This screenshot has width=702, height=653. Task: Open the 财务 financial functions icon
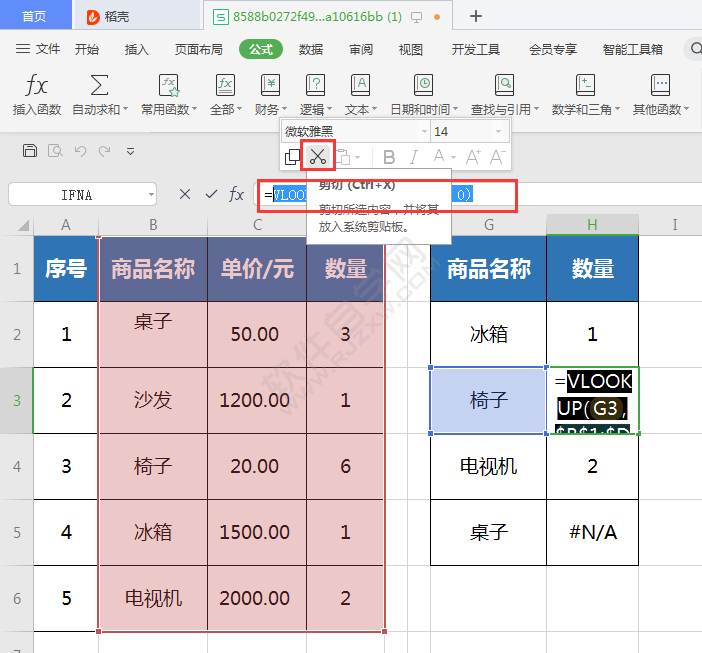coord(270,85)
